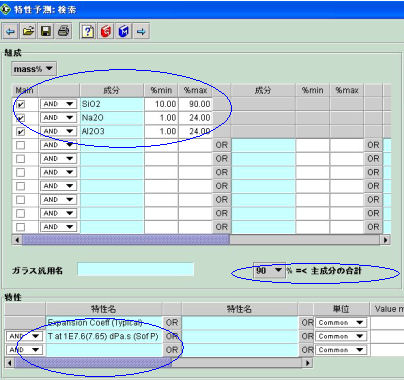Screen dimensions: 404x380
Task: Open help with the question mark icon
Action: [x=88, y=32]
